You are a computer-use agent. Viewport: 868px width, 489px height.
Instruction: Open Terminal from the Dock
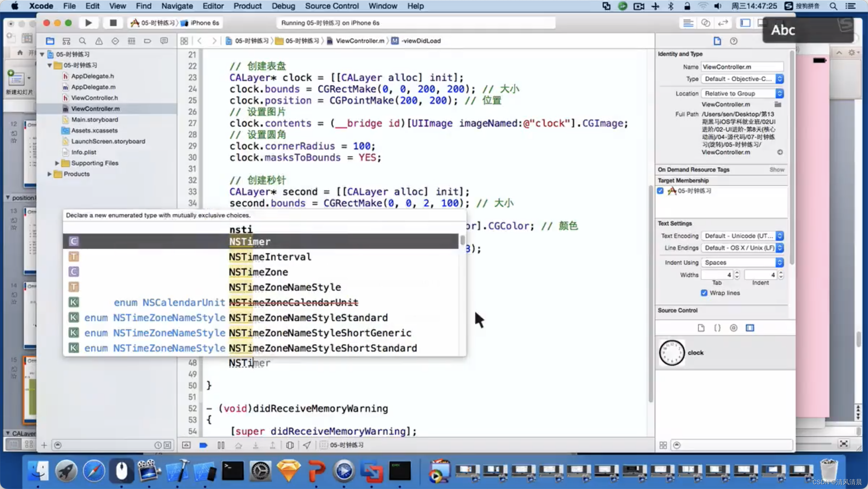tap(232, 471)
